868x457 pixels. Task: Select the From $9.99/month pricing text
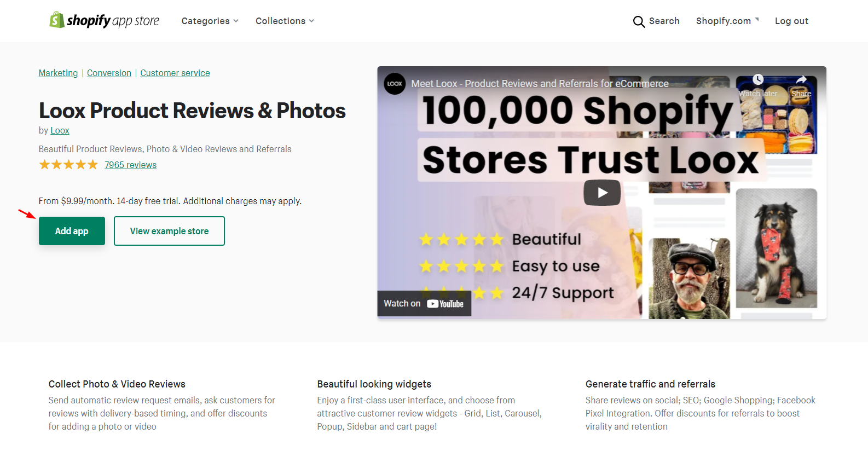170,201
